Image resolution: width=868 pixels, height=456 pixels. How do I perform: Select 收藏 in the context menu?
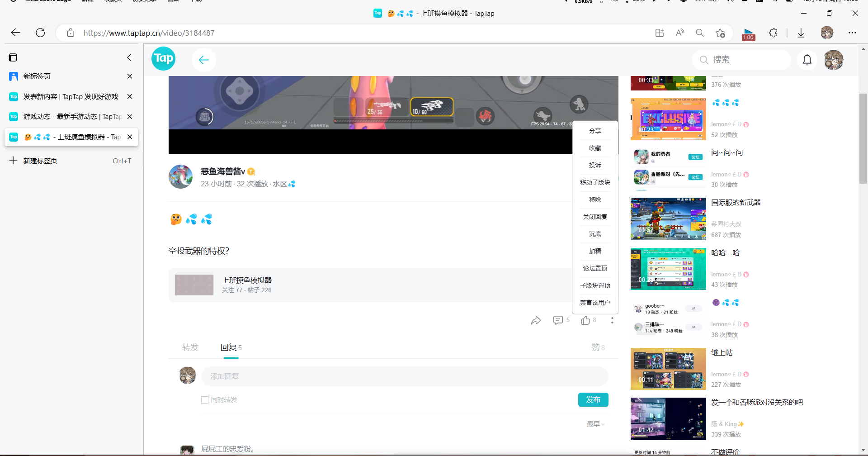[x=595, y=148]
